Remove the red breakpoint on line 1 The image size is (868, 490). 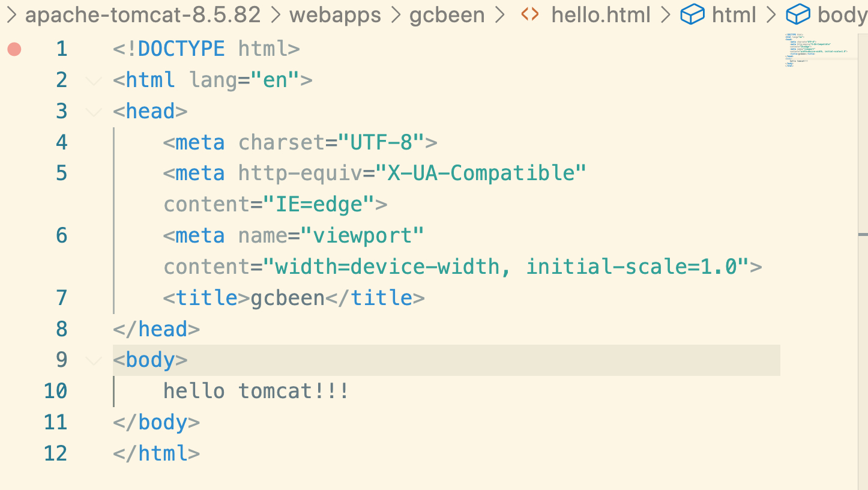[14, 49]
